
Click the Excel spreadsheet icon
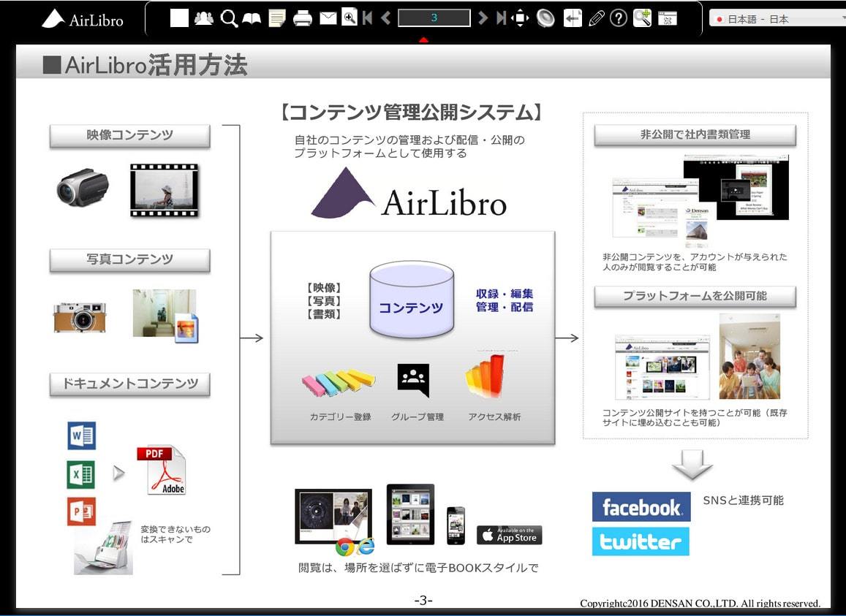(x=81, y=475)
